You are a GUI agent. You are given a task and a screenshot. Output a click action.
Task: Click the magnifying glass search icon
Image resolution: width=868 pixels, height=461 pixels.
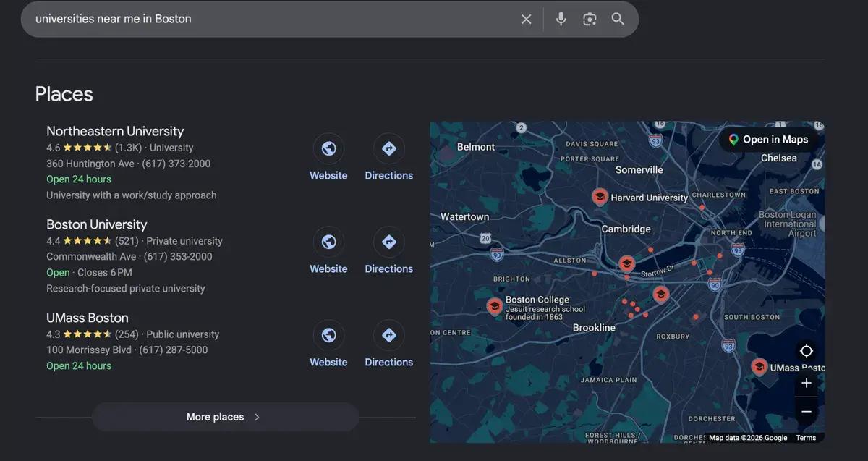pos(618,19)
